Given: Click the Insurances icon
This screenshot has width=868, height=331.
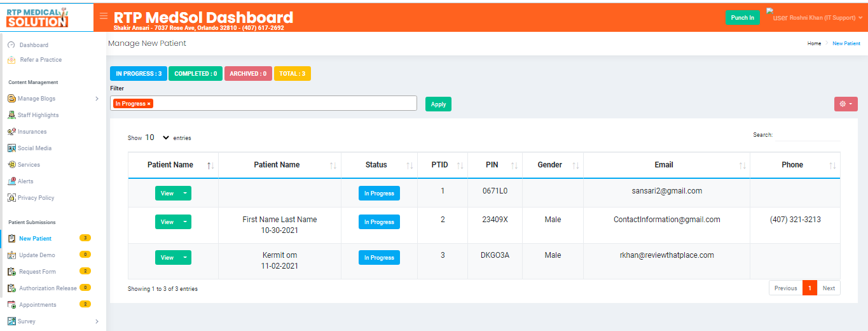Looking at the screenshot, I should point(11,132).
